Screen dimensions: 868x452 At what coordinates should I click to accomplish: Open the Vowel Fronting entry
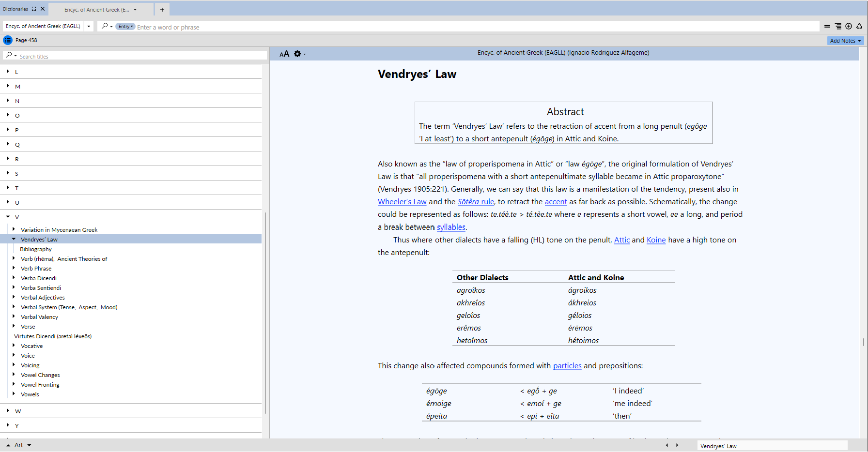[x=40, y=385]
